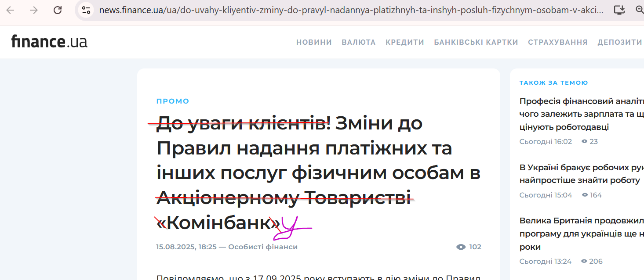
Task: Click the eye icon beside 23 views
Action: pos(584,141)
